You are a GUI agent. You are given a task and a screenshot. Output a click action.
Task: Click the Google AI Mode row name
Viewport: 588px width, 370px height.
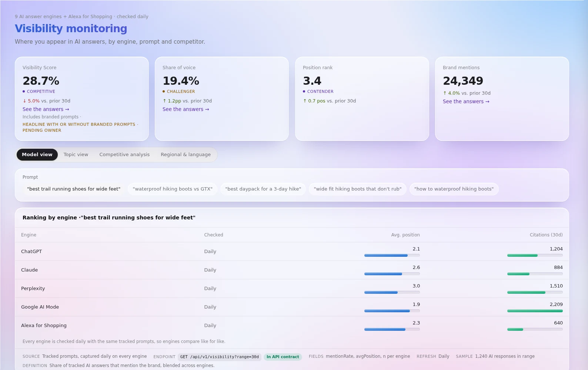[x=40, y=307]
